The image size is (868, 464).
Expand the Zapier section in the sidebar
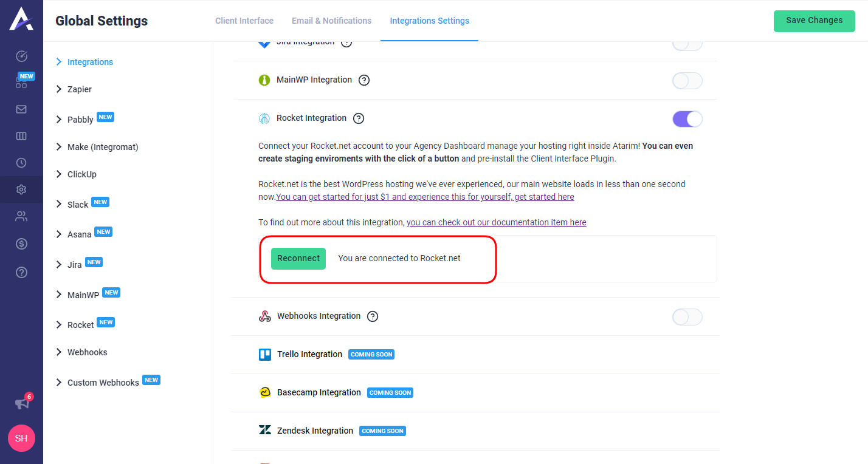79,89
